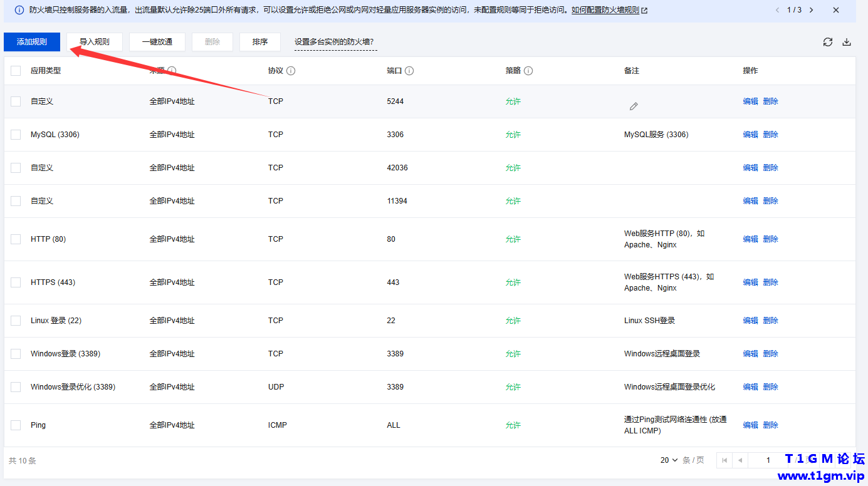Screen dimensions: 868x486
Task: Click 删除 for the Linux 登录 (22) rule
Action: pos(770,321)
